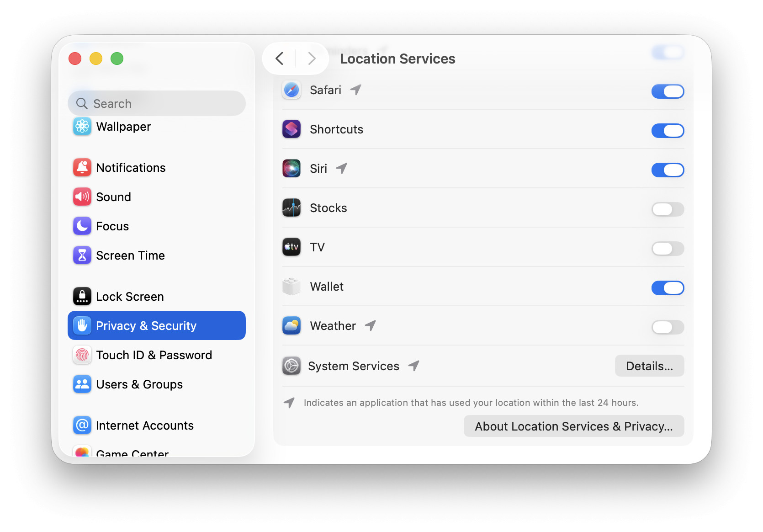The width and height of the screenshot is (763, 532).
Task: Click the location arrow next to Weather
Action: point(371,325)
